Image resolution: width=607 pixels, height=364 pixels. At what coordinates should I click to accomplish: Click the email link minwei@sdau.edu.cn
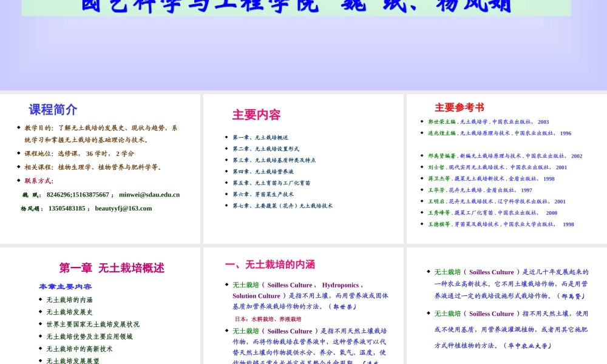click(148, 195)
